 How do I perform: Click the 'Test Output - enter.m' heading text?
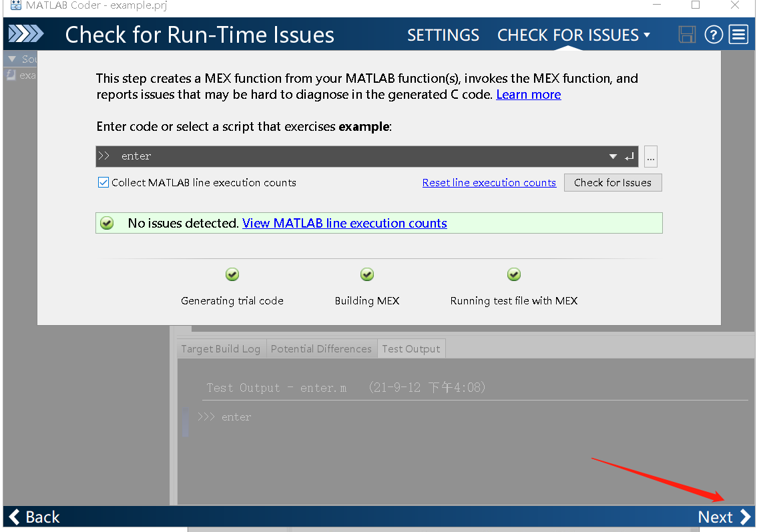[276, 388]
